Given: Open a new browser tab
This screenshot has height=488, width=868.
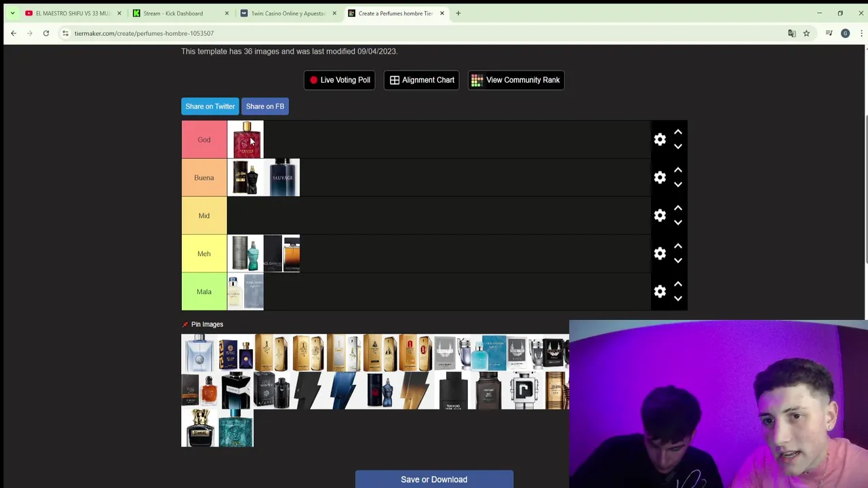Looking at the screenshot, I should pos(458,13).
